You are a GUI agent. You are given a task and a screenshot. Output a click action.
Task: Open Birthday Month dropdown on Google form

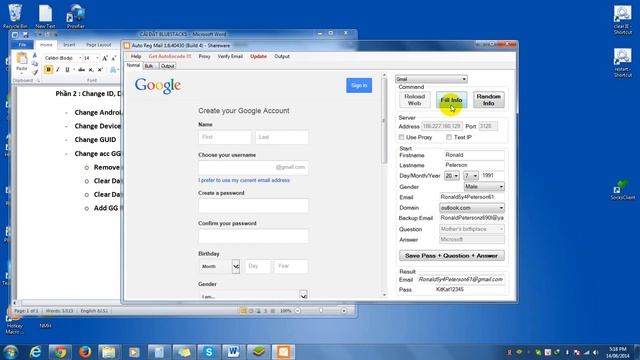point(219,267)
